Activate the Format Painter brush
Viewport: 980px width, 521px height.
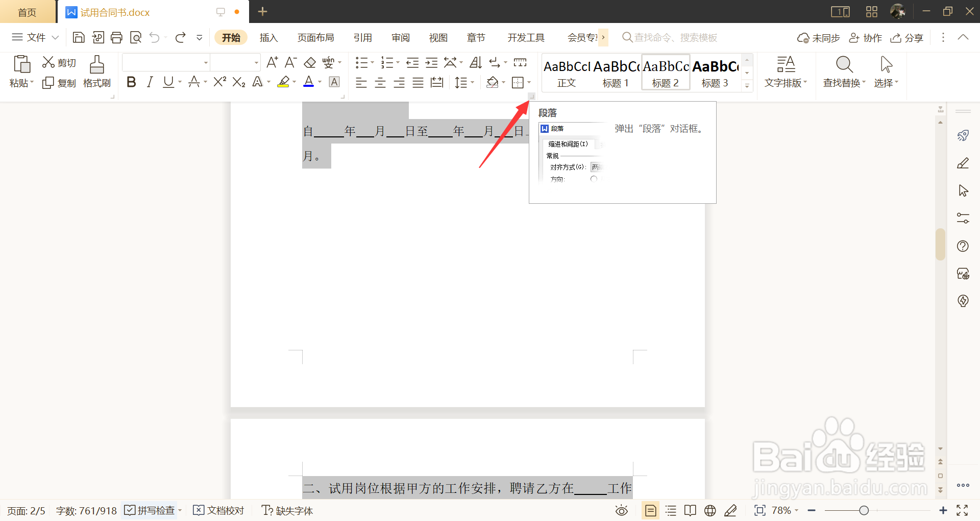pos(96,72)
